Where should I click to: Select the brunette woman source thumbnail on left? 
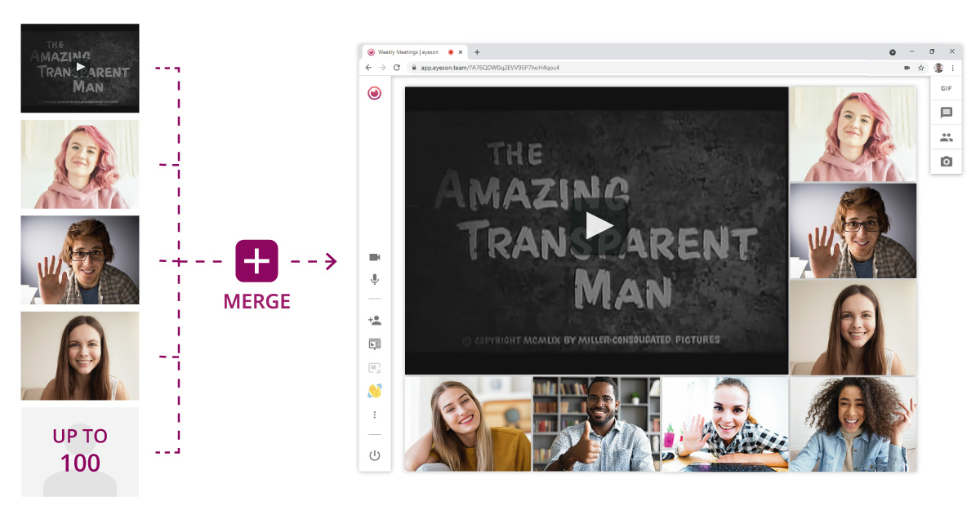80,355
